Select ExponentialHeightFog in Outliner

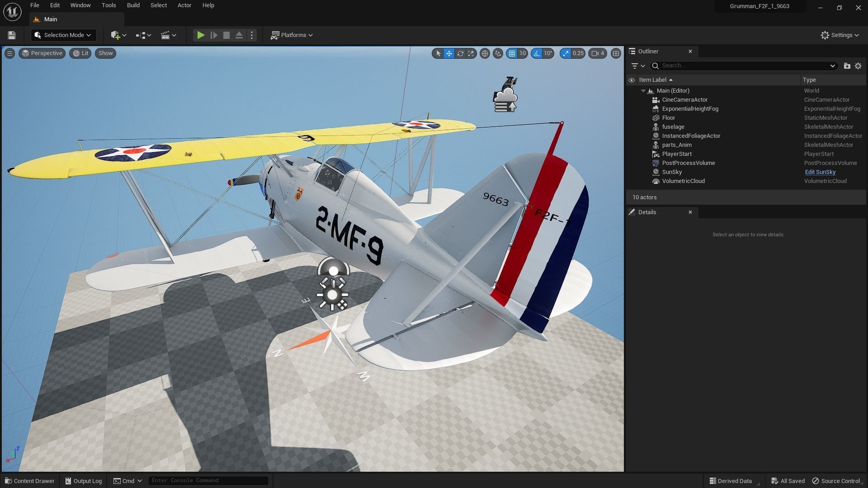[x=690, y=109]
